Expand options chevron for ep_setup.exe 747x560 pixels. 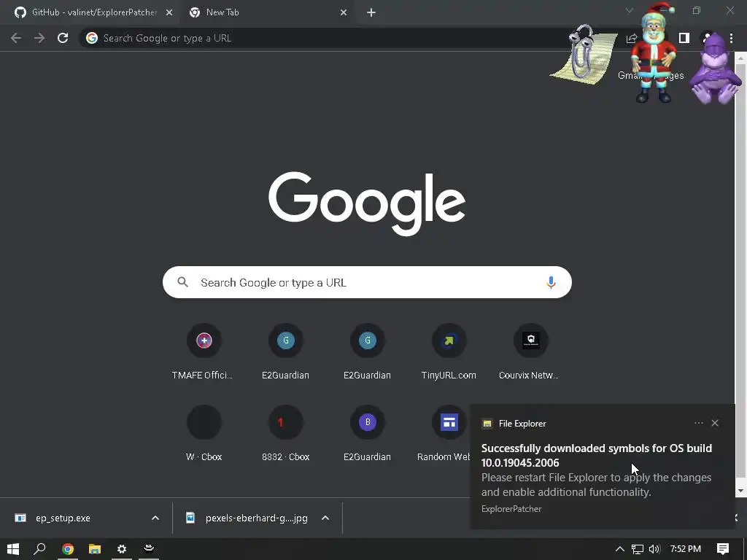(155, 518)
